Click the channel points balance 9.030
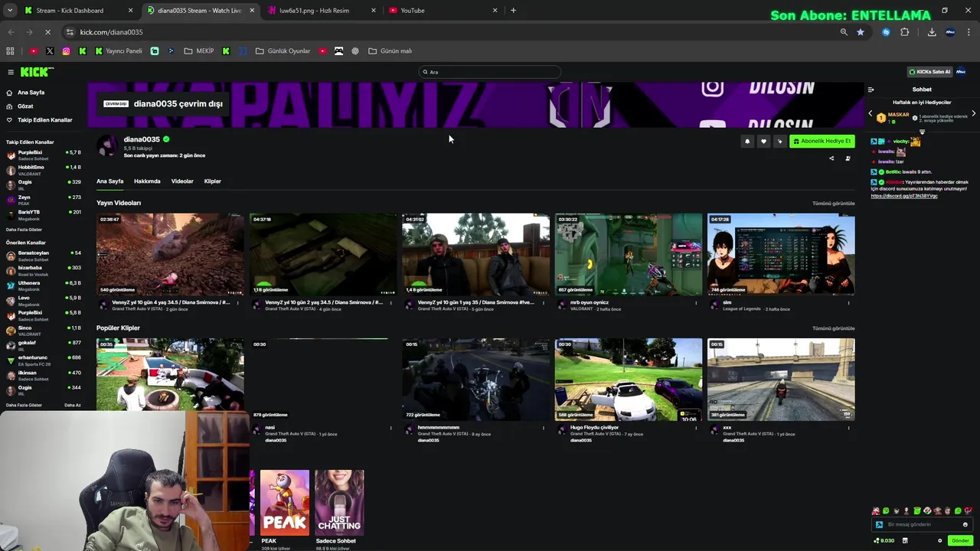980x551 pixels. 884,540
